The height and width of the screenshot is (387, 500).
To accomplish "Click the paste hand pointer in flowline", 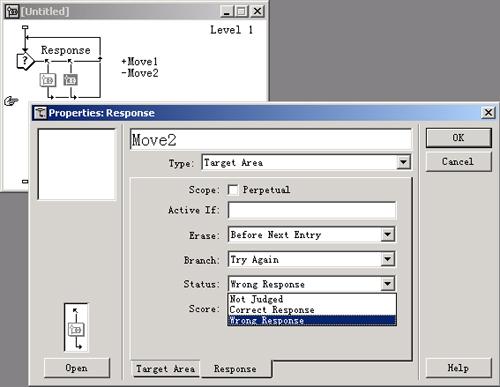I will click(11, 101).
